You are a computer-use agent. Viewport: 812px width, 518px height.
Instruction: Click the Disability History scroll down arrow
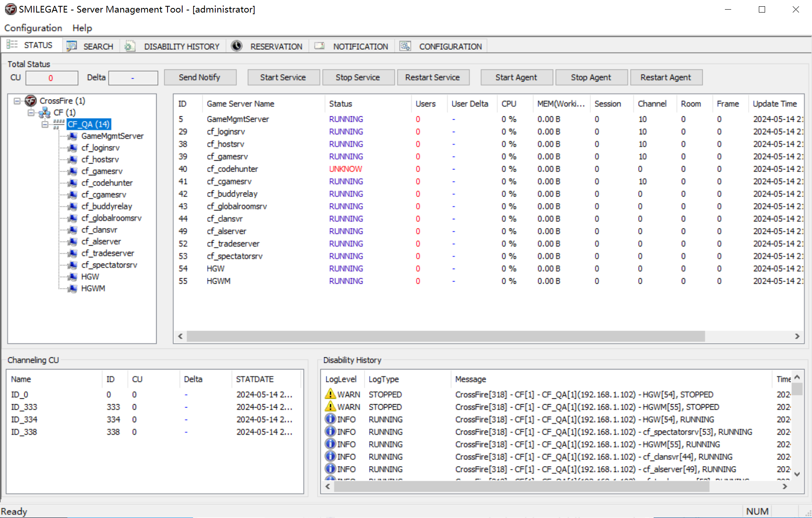tap(797, 474)
